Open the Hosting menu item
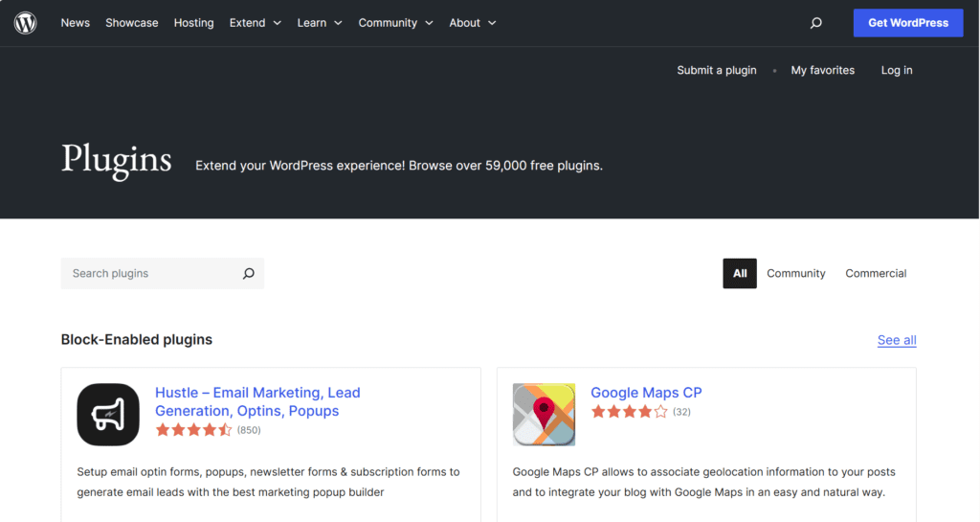Screen dimensions: 980x522 (x=193, y=23)
